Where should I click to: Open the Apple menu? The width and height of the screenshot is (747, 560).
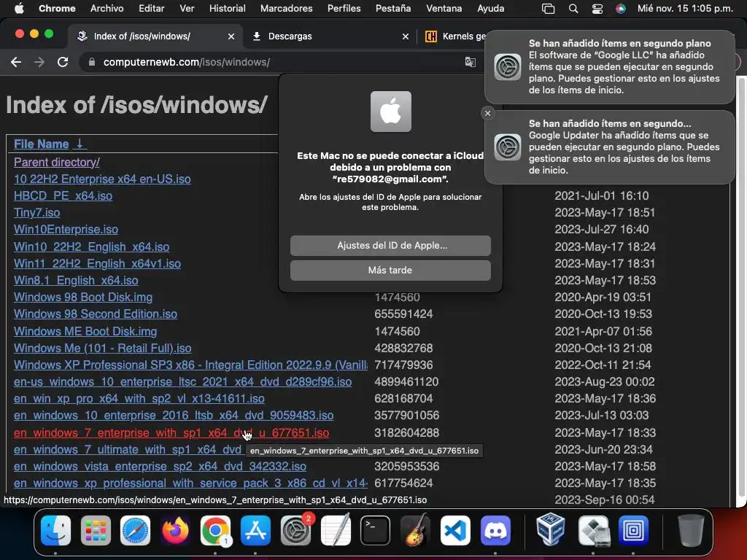pos(19,8)
